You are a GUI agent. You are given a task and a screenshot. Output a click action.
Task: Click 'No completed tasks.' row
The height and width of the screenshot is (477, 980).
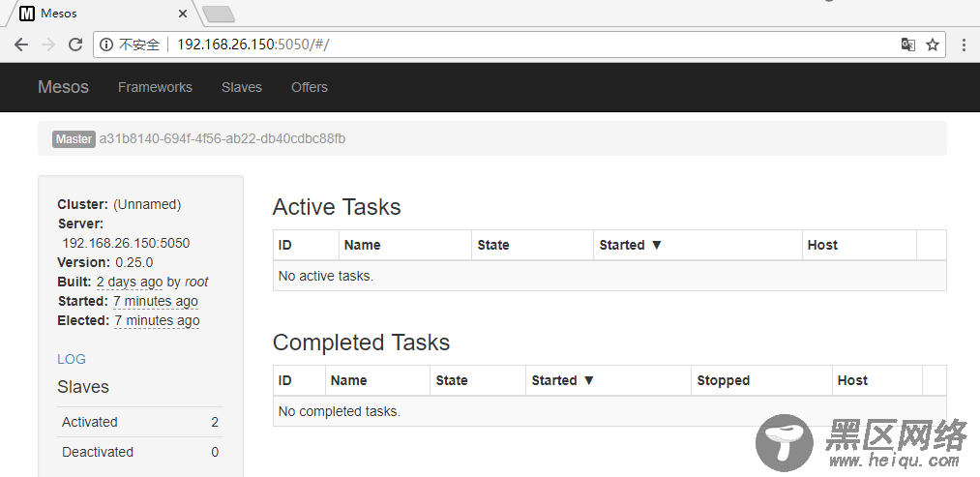609,411
